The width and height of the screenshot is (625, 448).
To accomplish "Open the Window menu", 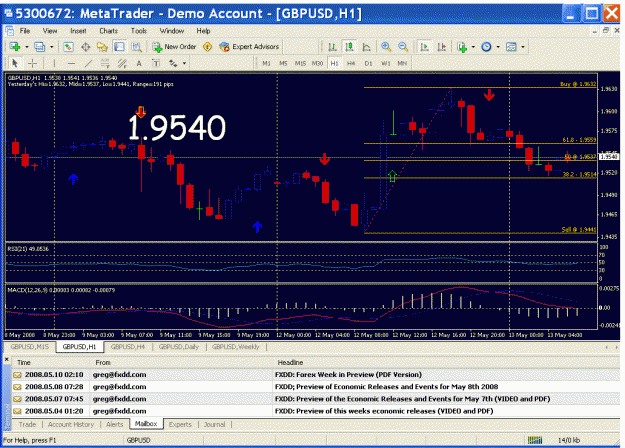I will [x=172, y=31].
